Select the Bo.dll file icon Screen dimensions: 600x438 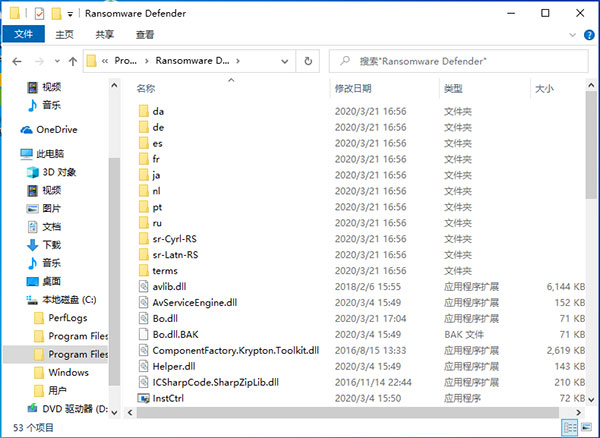tap(143, 319)
